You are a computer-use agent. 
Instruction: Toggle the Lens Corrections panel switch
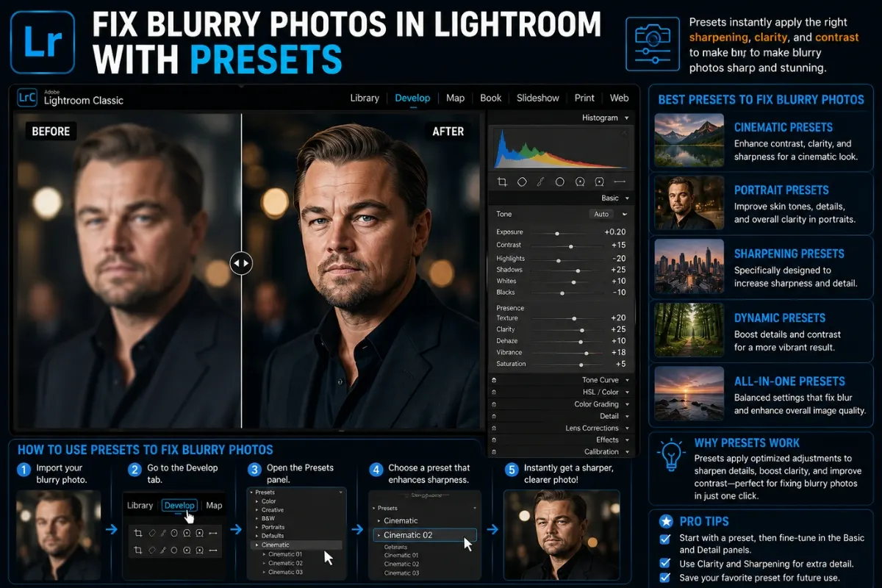(493, 428)
